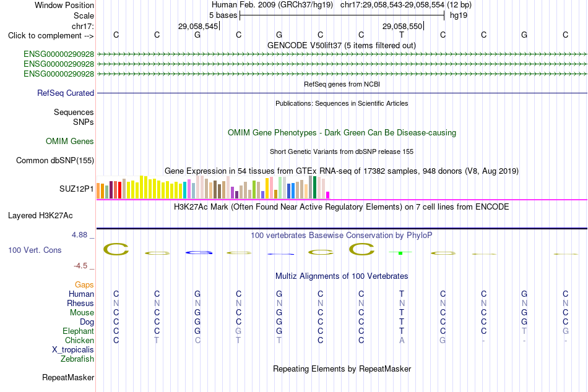Screen dimensions: 588x392
Task: Select the Mouse alignment row label
Action: click(x=82, y=313)
